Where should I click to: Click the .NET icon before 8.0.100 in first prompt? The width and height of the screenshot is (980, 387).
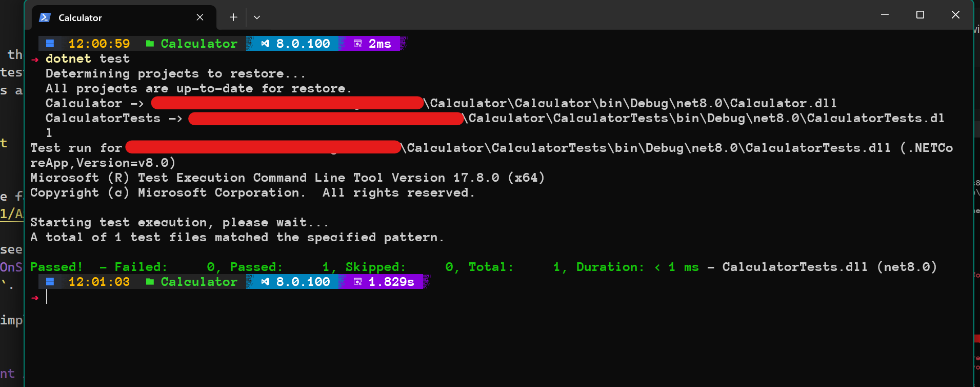click(265, 44)
